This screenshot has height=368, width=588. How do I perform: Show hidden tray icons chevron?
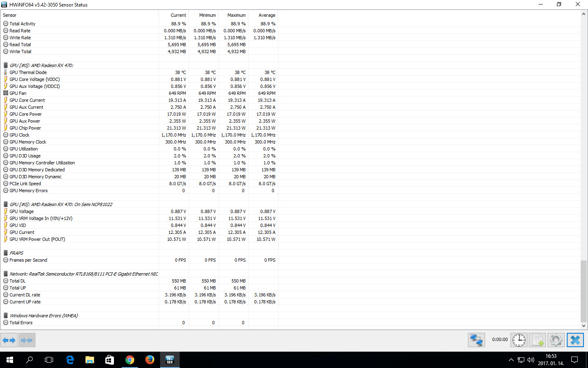[x=511, y=360]
